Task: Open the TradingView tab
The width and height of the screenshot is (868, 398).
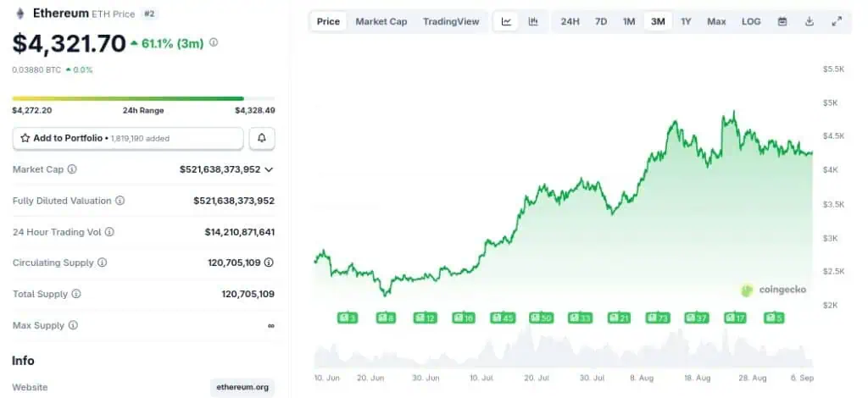Action: coord(451,21)
